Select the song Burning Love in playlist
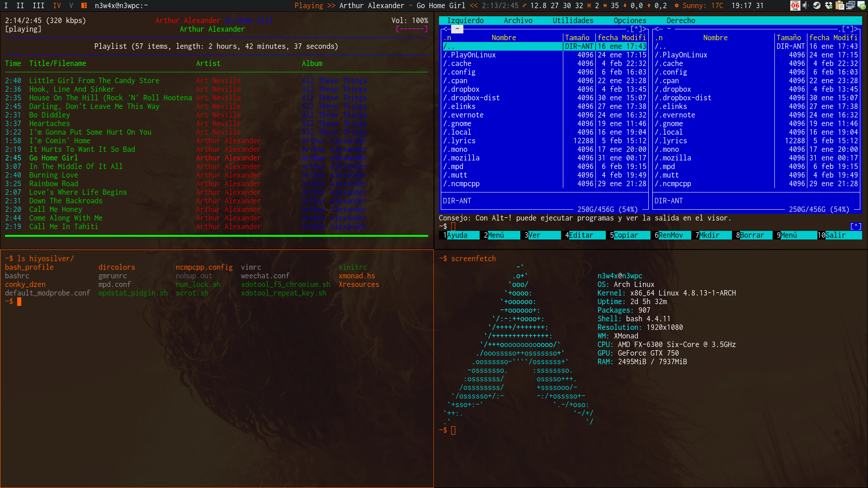Screen dimensions: 868x488 pos(53,175)
